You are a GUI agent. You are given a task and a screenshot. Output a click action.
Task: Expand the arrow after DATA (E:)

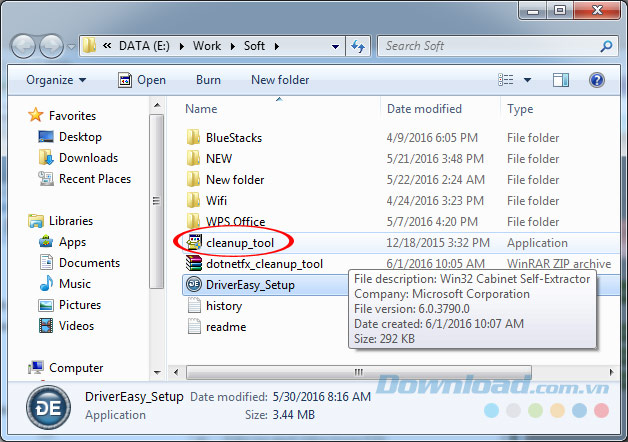coord(182,46)
